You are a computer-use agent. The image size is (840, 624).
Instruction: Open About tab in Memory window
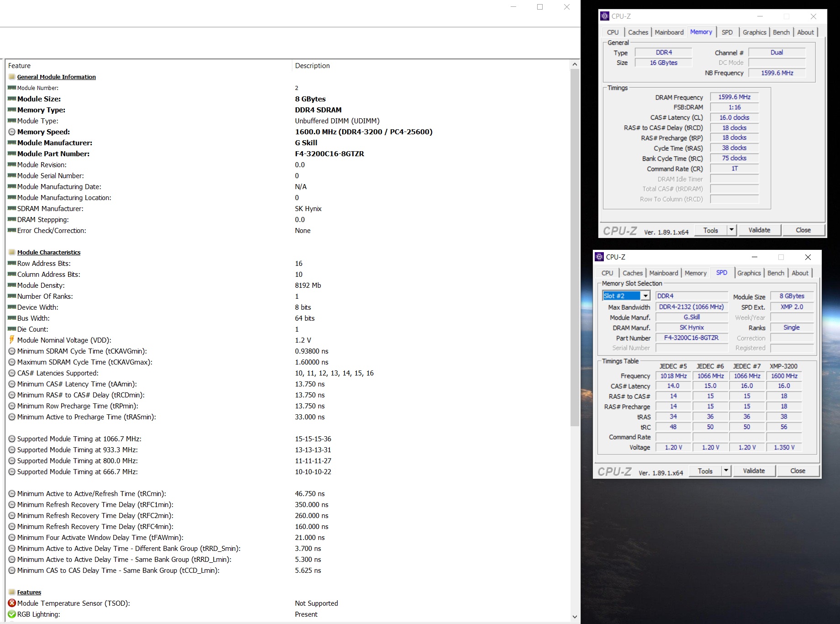tap(805, 32)
